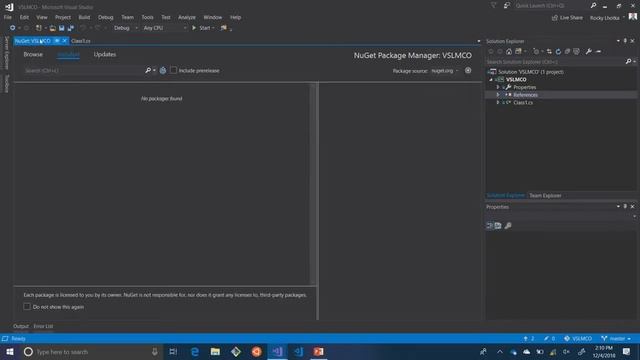Click the NuGet package search field

83,71
